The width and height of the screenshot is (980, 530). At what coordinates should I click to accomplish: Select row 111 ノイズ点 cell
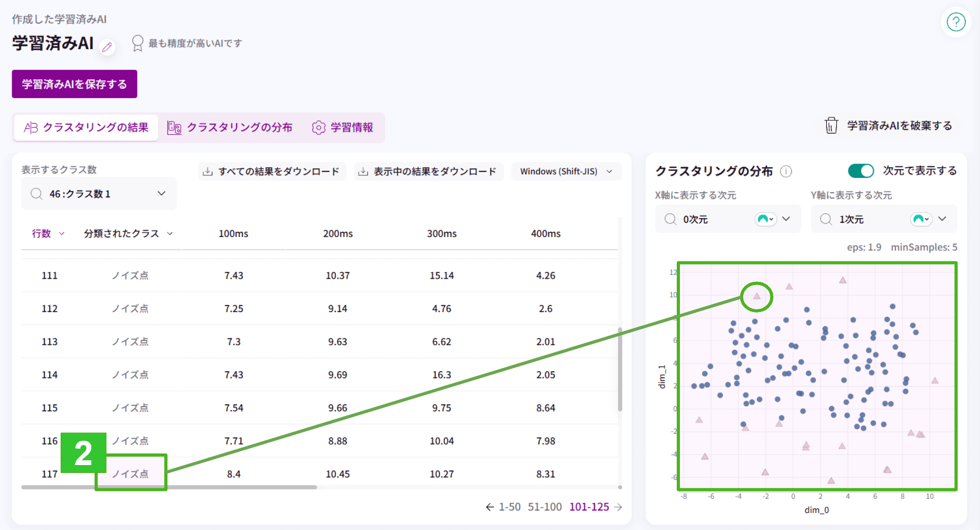tap(130, 276)
